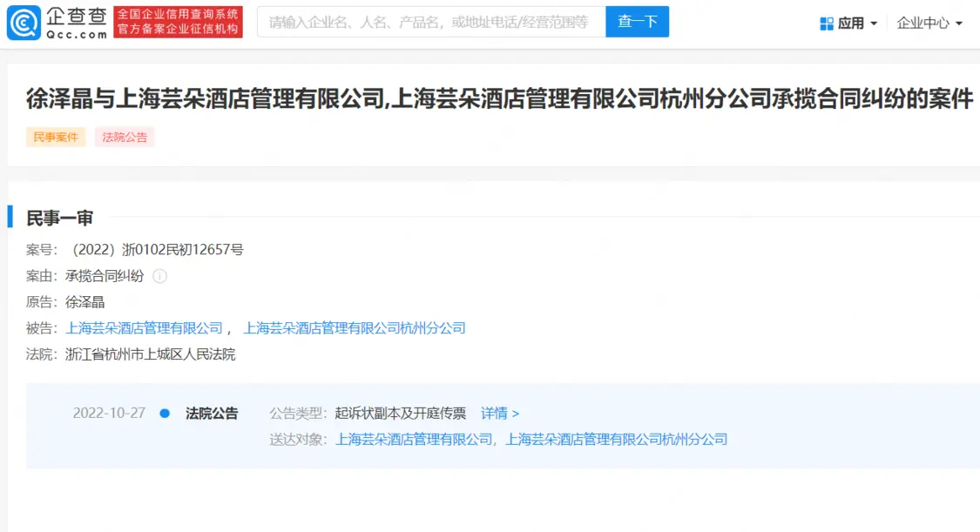Click the blue timeline dot for 2022-10-27
The height and width of the screenshot is (532, 980).
pos(165,414)
